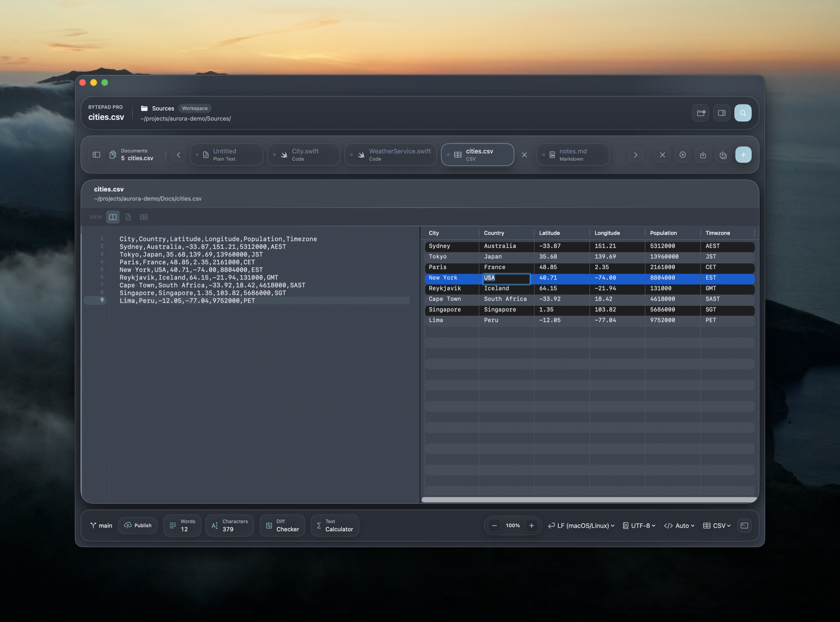Open the Documents list icon
Screen dimensions: 840x622
pos(113,155)
